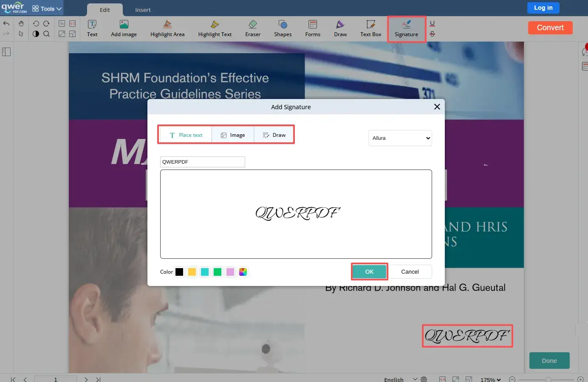Viewport: 588px width, 382px height.
Task: Switch to the Insert tab
Action: coord(143,10)
